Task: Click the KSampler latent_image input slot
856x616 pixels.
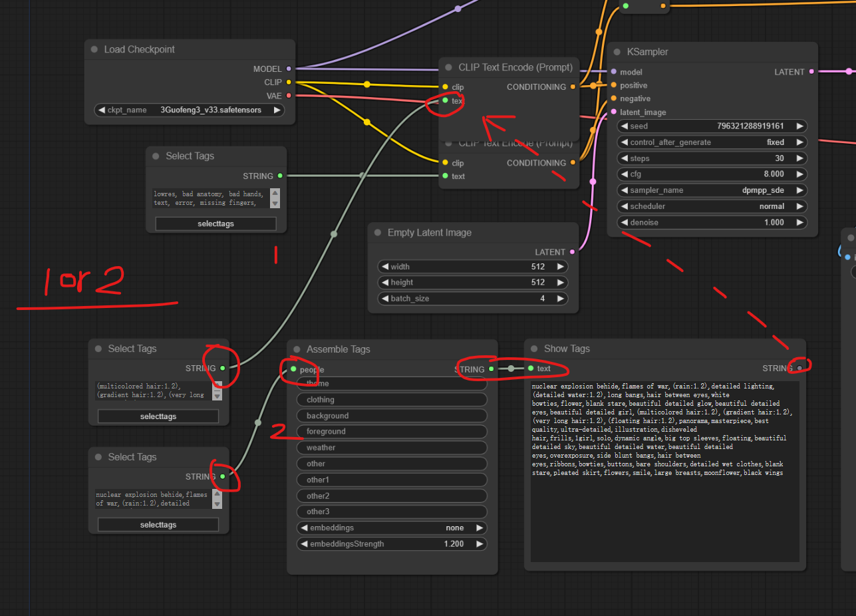Action: click(x=613, y=112)
